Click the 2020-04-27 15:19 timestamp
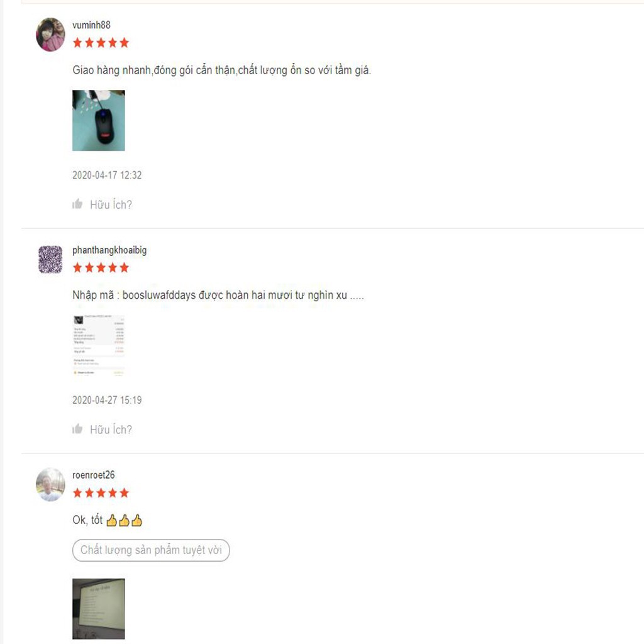 tap(107, 400)
